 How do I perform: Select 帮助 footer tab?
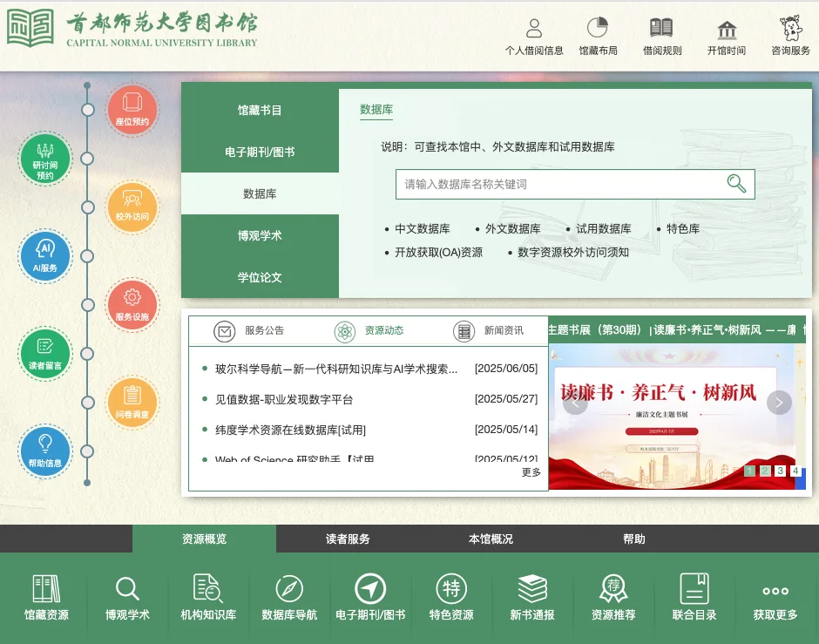coord(634,539)
